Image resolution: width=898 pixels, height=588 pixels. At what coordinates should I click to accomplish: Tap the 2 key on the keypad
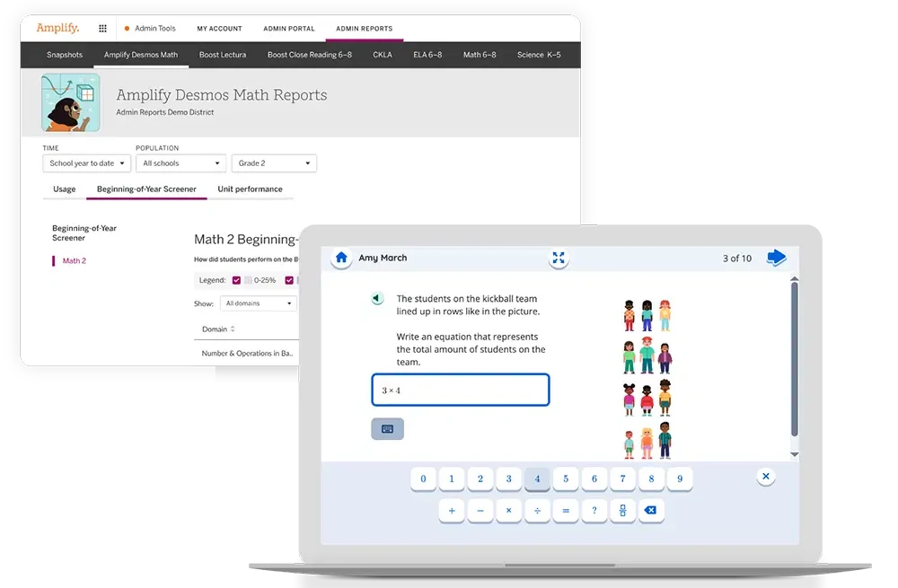coord(480,478)
